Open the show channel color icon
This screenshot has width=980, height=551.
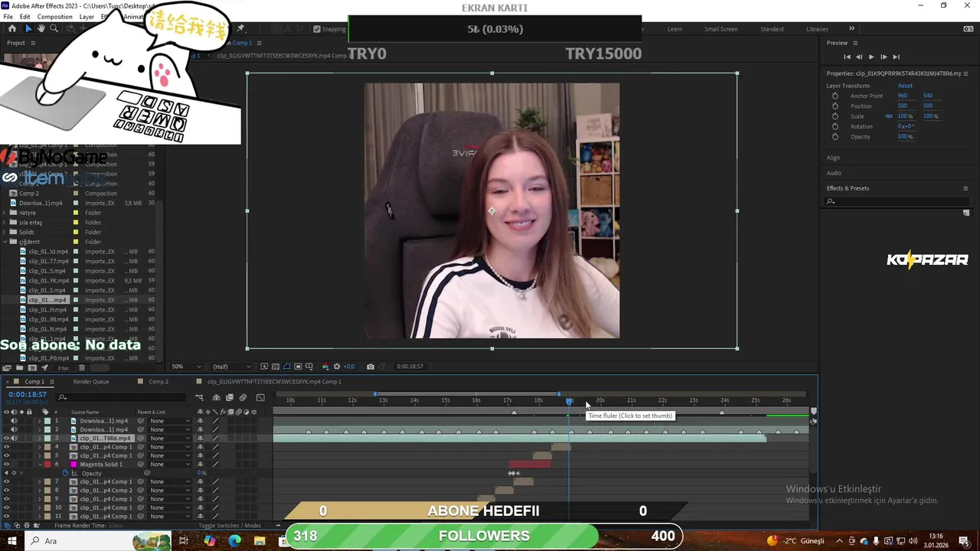(325, 367)
